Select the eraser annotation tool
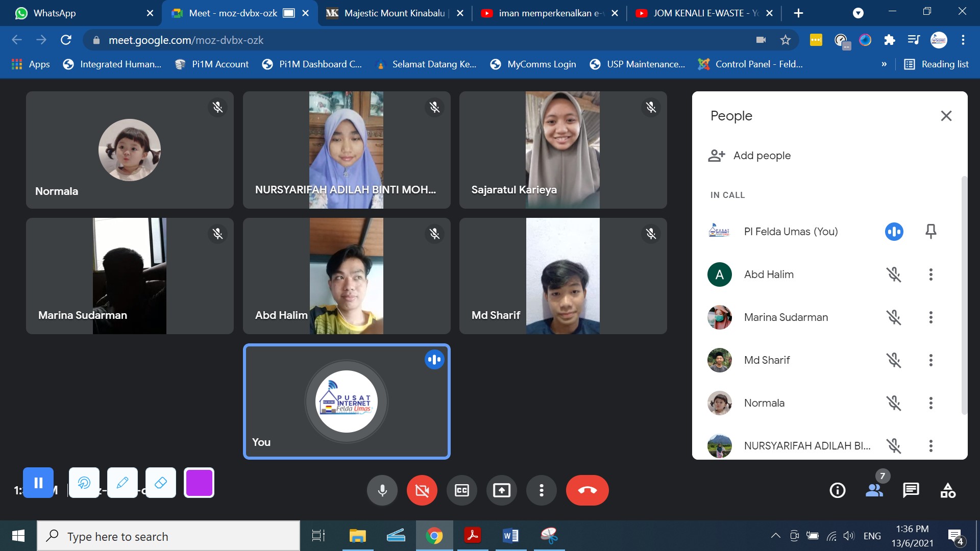This screenshot has height=551, width=980. point(160,483)
